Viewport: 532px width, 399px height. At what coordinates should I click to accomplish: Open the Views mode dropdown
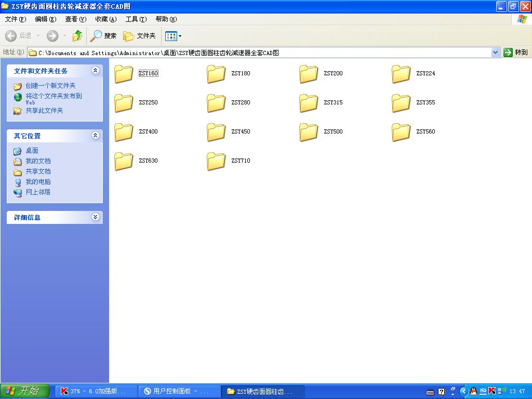173,36
